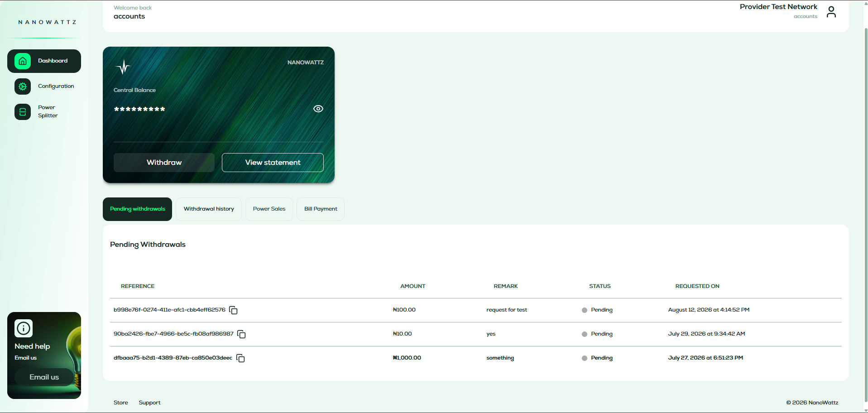Click Pending status of the ₦10.00 row
The image size is (868, 413).
[x=597, y=334]
